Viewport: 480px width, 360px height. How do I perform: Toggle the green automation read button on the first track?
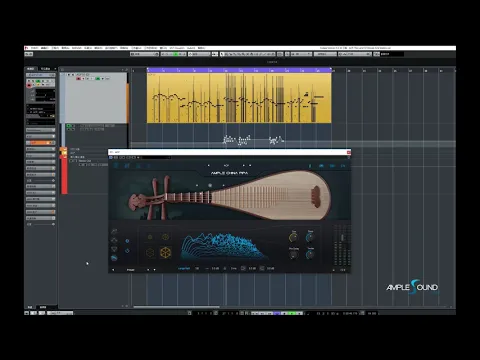pyautogui.click(x=98, y=79)
